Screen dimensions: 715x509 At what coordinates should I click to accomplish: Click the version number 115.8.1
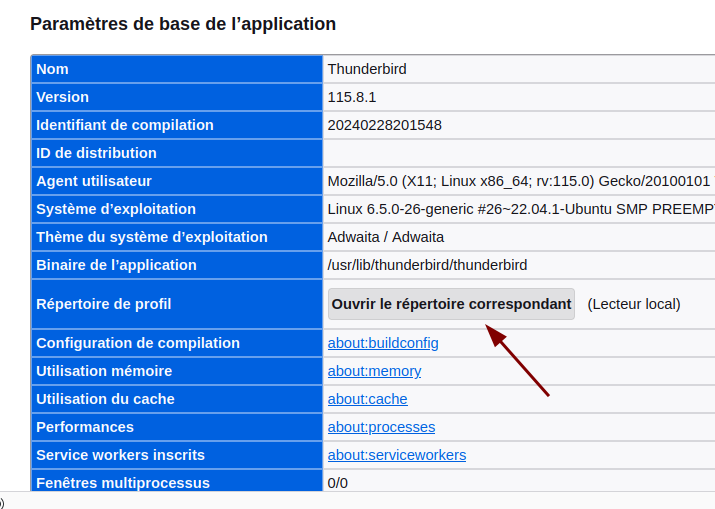click(352, 97)
